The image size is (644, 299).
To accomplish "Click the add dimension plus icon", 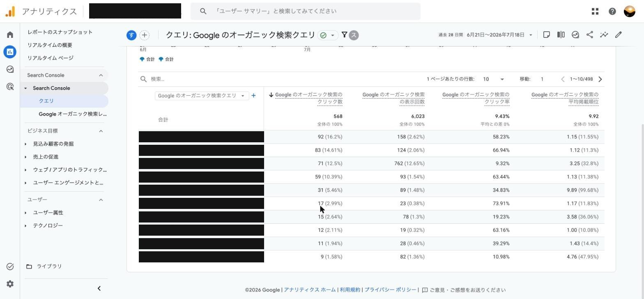I will [253, 95].
